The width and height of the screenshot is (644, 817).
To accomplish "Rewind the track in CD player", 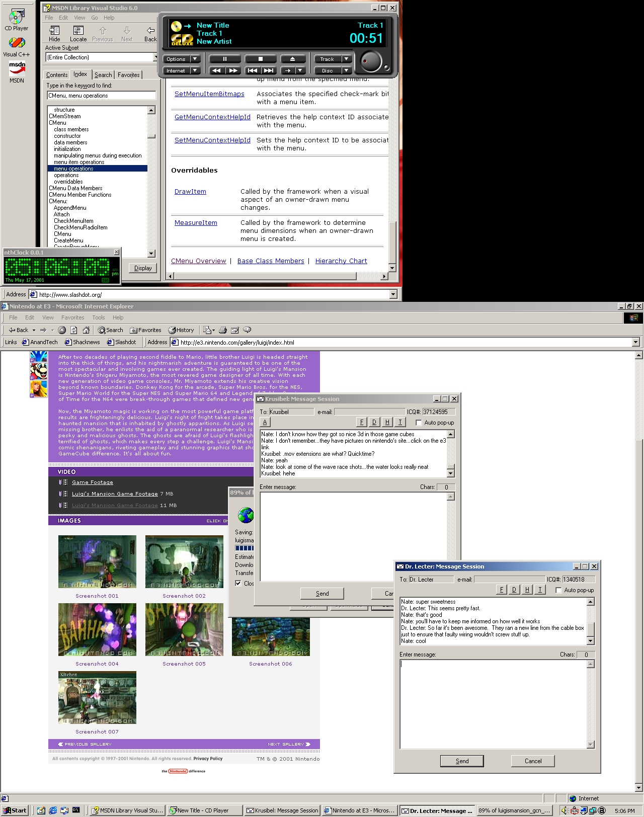I will pyautogui.click(x=216, y=70).
